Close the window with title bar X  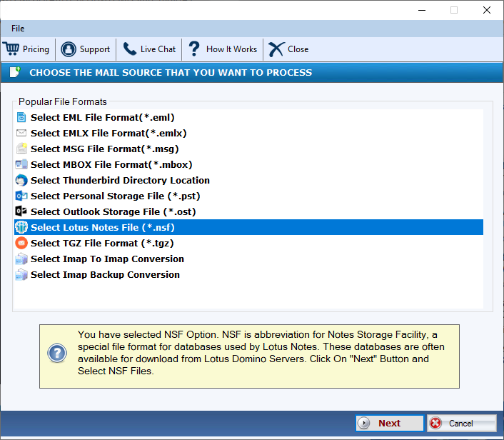point(487,10)
